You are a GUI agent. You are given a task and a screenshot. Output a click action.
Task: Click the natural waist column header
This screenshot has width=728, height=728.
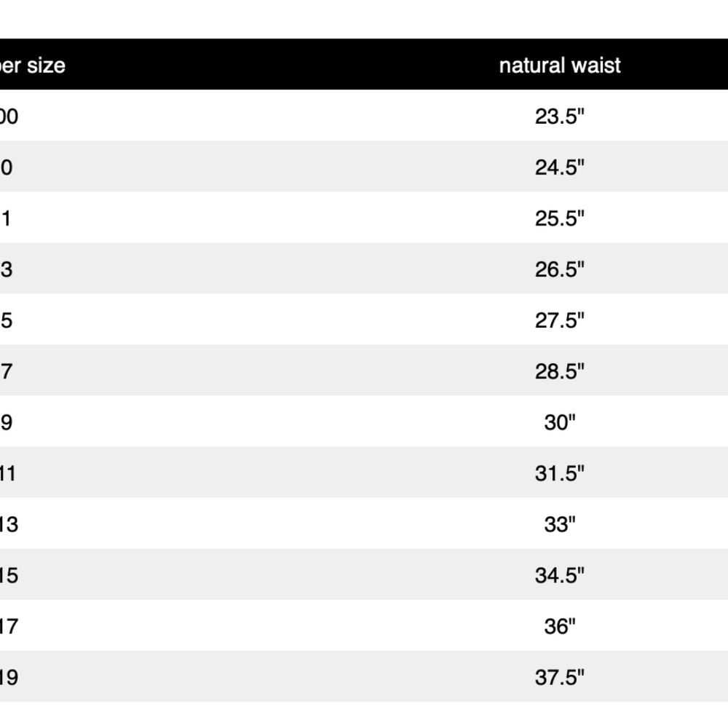point(559,66)
